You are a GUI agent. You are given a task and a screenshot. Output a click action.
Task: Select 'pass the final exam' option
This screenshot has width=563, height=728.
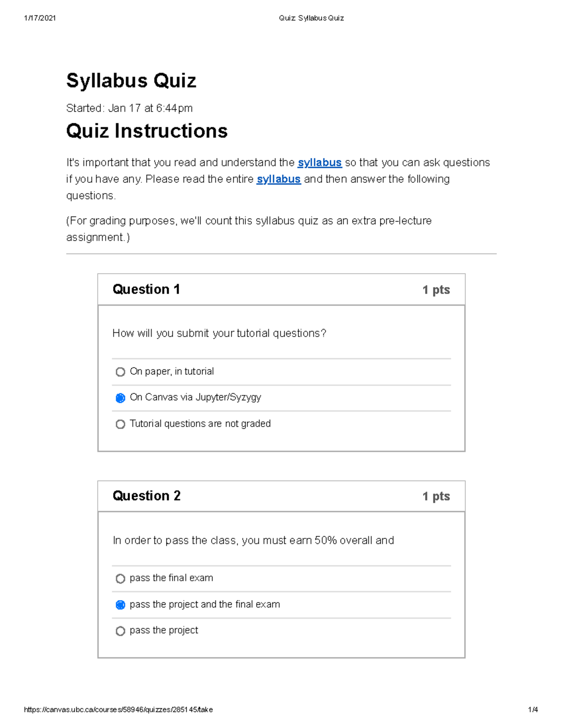click(121, 578)
